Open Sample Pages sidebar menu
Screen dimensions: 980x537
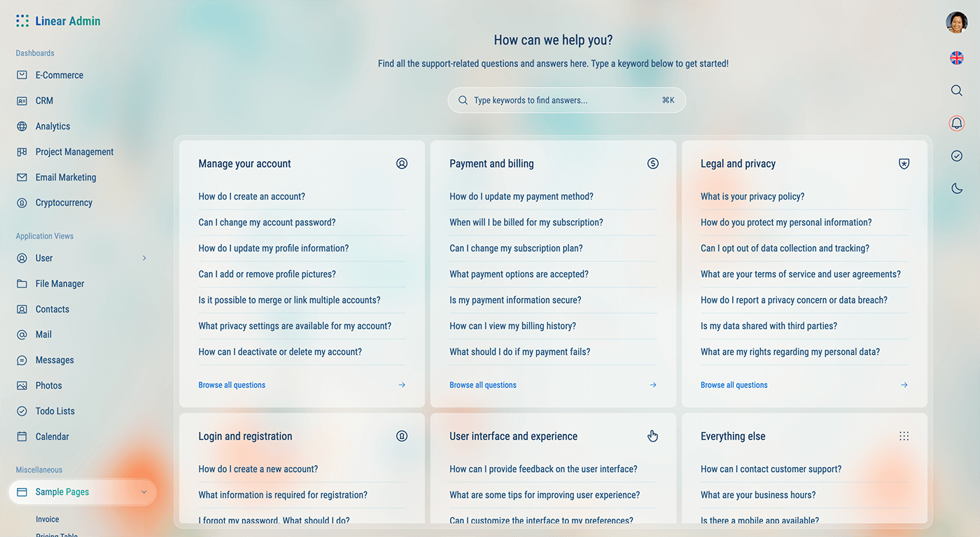coord(83,492)
